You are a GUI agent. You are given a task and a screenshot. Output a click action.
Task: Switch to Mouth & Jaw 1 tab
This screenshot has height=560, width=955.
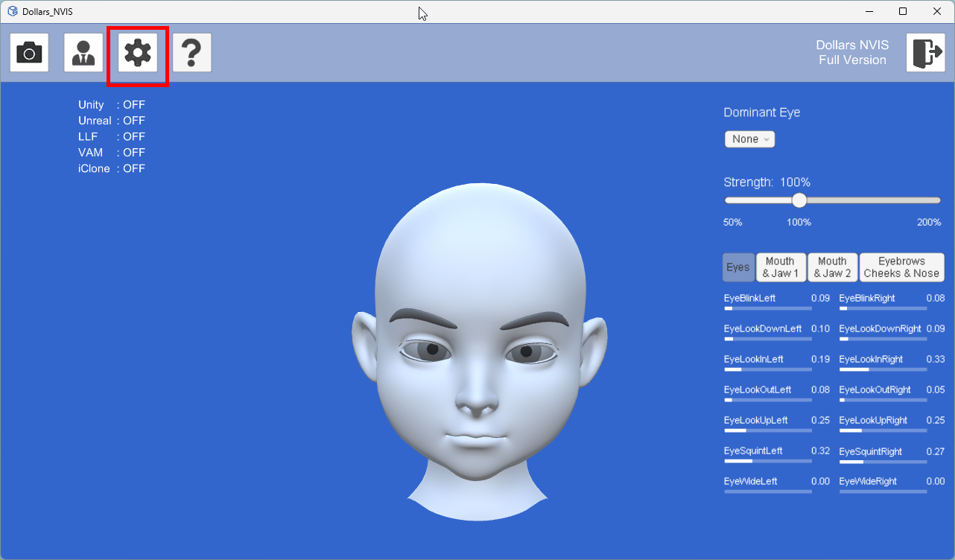[x=781, y=267]
